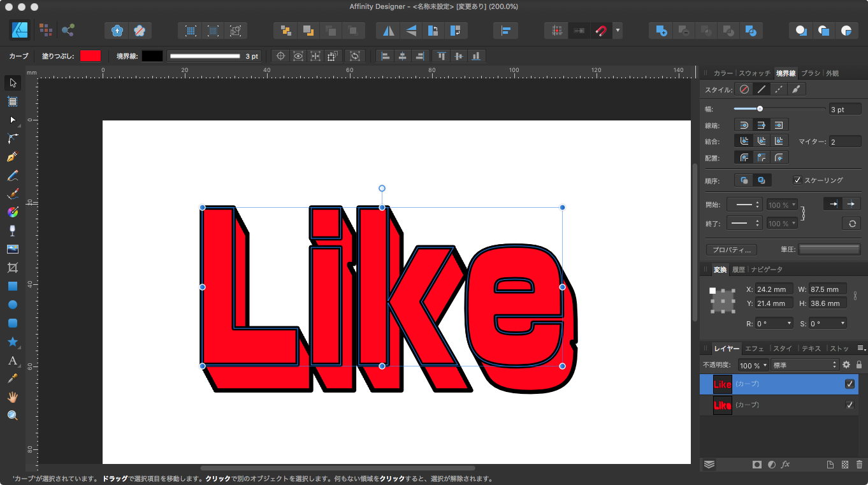Switch to Navigator tab
Screen dimensions: 868x485
(766, 270)
